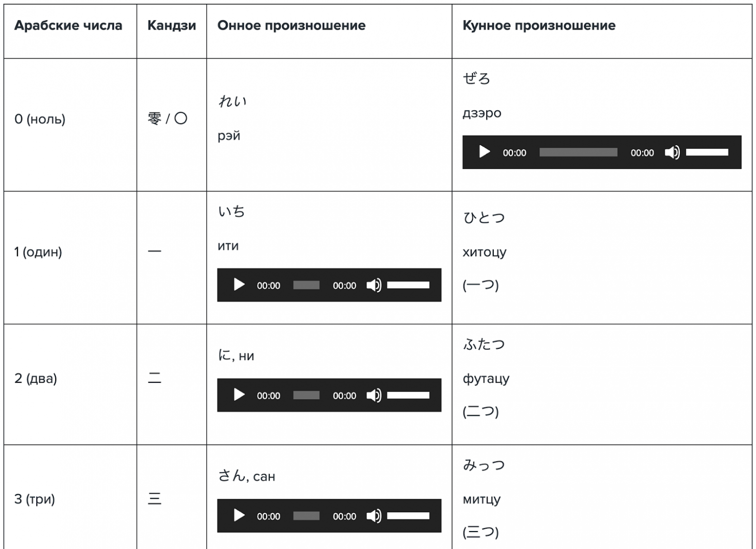
Task: Click the play triangle in the zero row player
Action: tap(484, 152)
